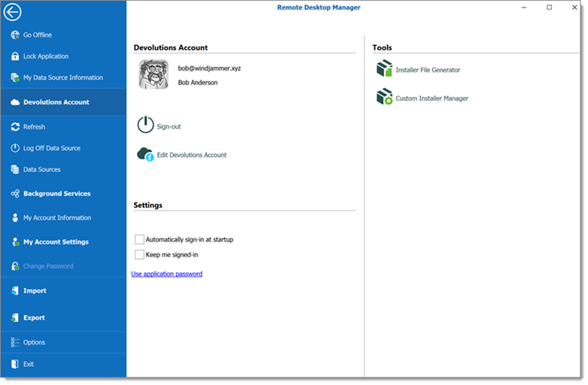
Task: Click the Data Sources database icon
Action: [15, 170]
